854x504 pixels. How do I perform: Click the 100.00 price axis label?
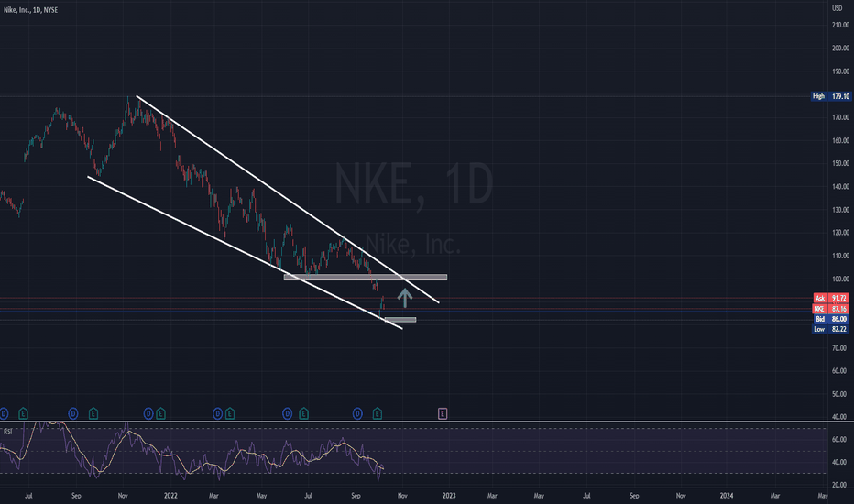(x=840, y=279)
